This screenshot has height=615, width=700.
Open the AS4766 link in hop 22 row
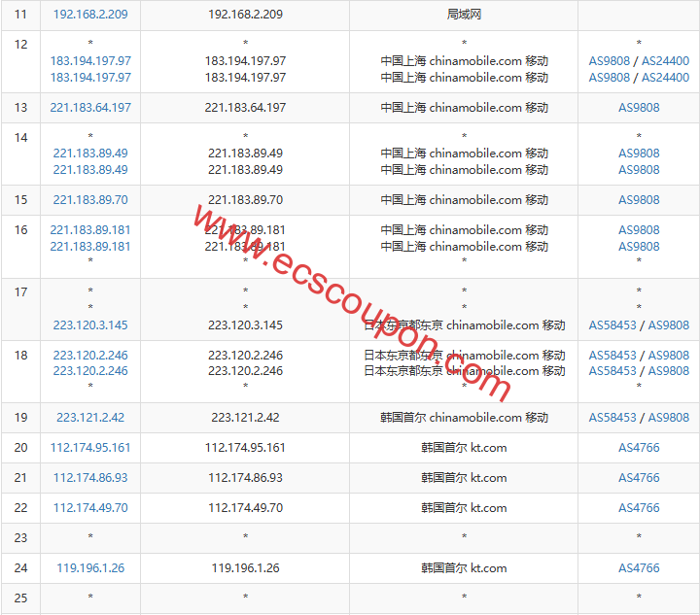click(x=639, y=508)
